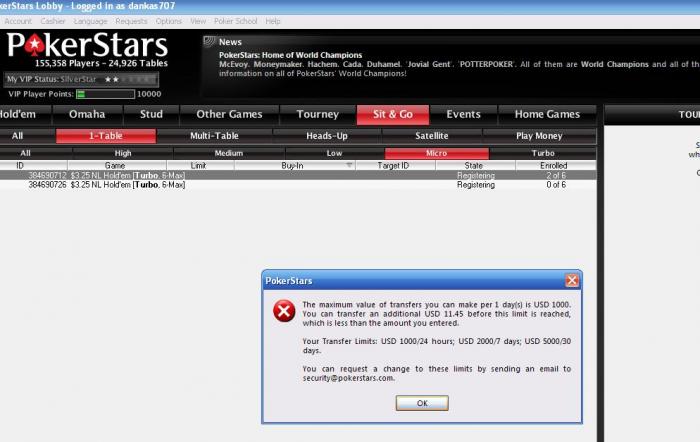Switch to the Omaha tab

tap(87, 114)
